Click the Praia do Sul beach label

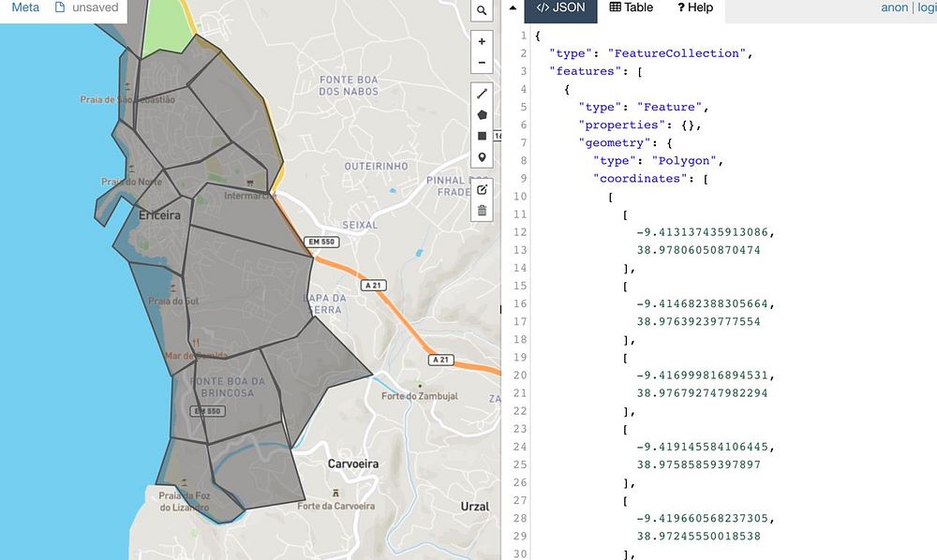coord(173,301)
